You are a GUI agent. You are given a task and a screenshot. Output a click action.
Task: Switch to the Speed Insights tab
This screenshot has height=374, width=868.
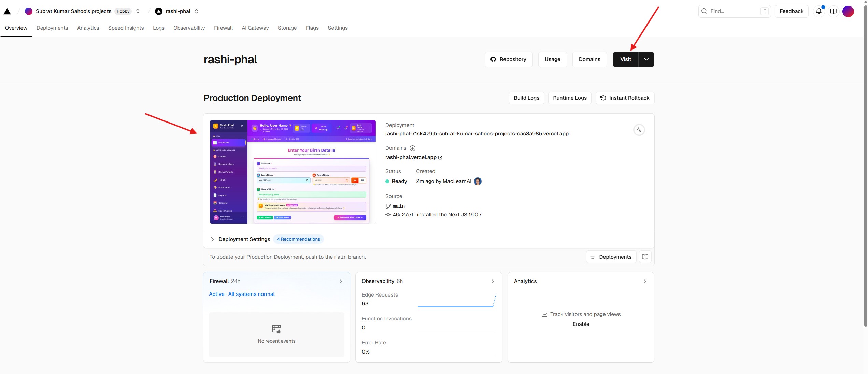click(x=126, y=28)
